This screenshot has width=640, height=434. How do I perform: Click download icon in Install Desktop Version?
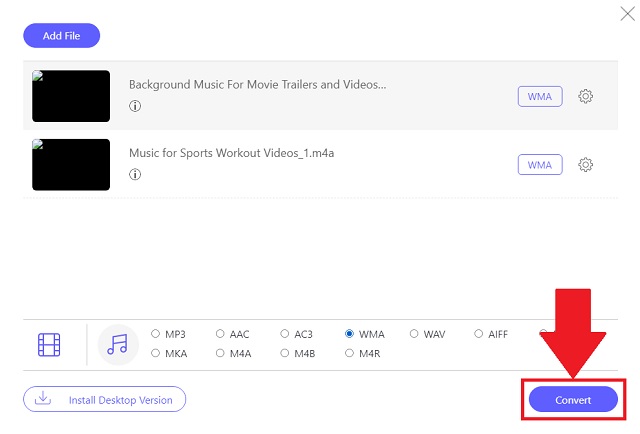pos(43,398)
